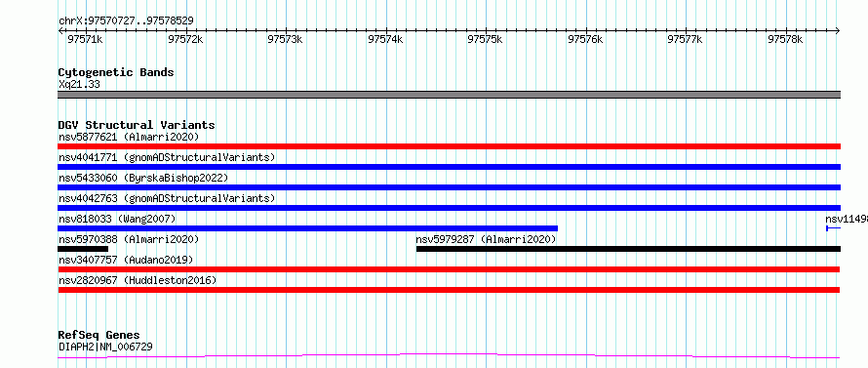868x368 pixels.
Task: Select the blue nsv5433060 variant bar
Action: click(449, 187)
